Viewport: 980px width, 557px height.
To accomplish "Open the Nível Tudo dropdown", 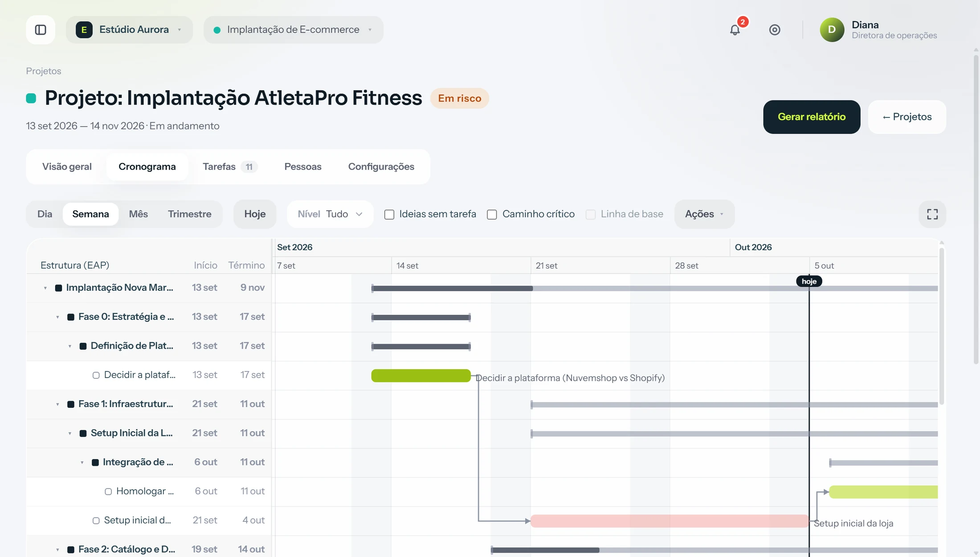I will [330, 214].
